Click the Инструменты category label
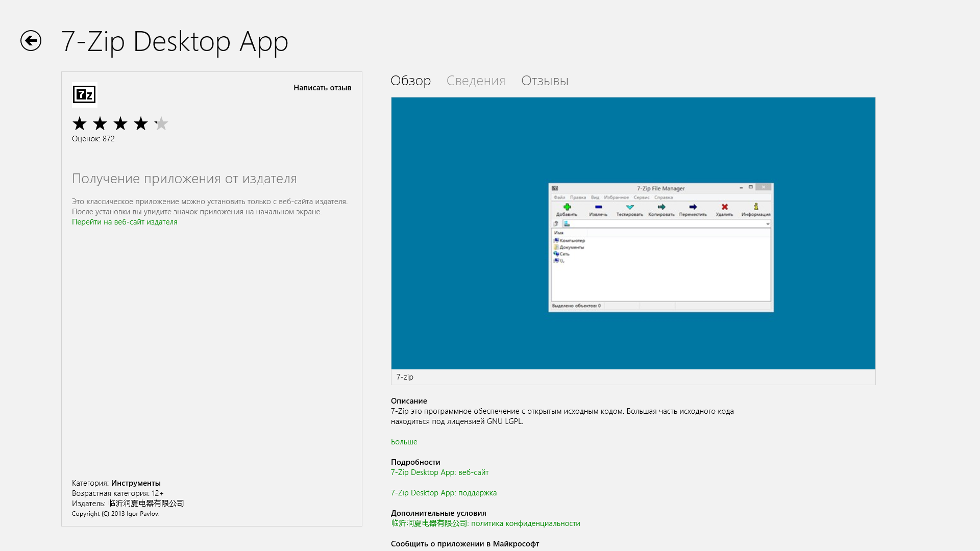The width and height of the screenshot is (980, 551). click(x=136, y=483)
